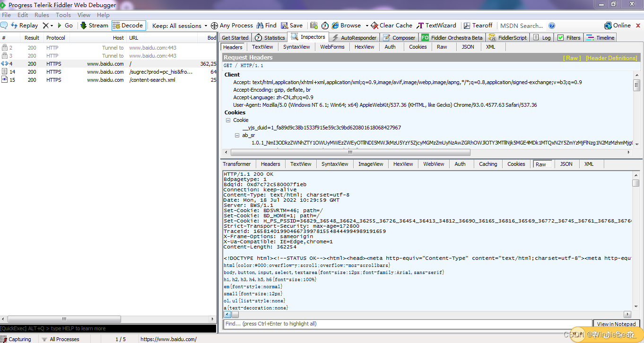Screen dimensions: 644x343
Task: Select session 14 /sugrec row
Action: (x=108, y=72)
